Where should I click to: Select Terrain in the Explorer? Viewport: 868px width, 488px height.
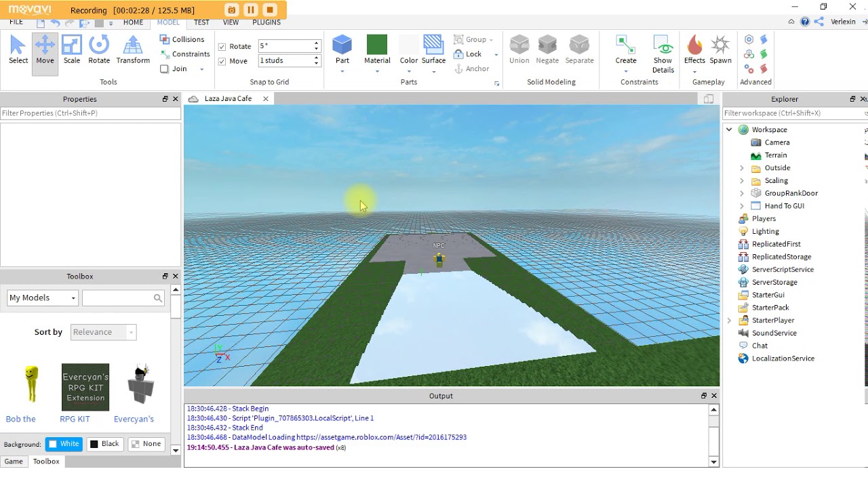coord(776,155)
